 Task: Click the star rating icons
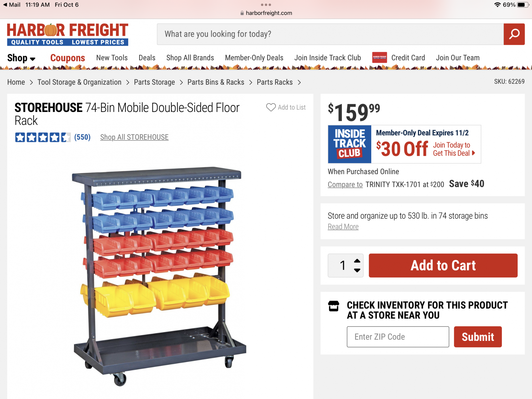tap(43, 137)
